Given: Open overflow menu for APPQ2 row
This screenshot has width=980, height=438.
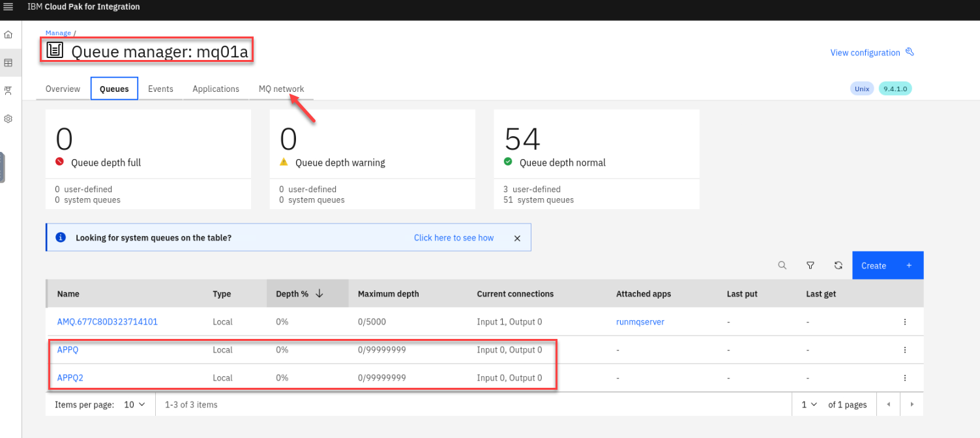Looking at the screenshot, I should (904, 378).
